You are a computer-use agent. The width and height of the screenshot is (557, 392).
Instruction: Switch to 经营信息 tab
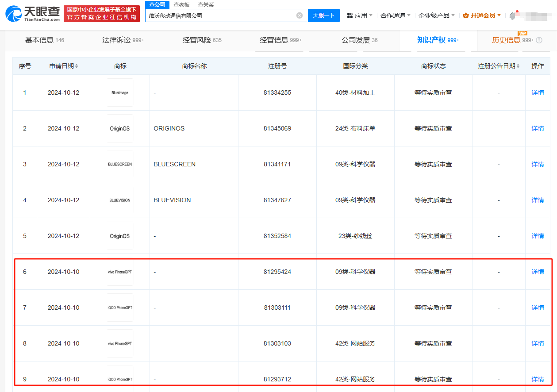[281, 40]
